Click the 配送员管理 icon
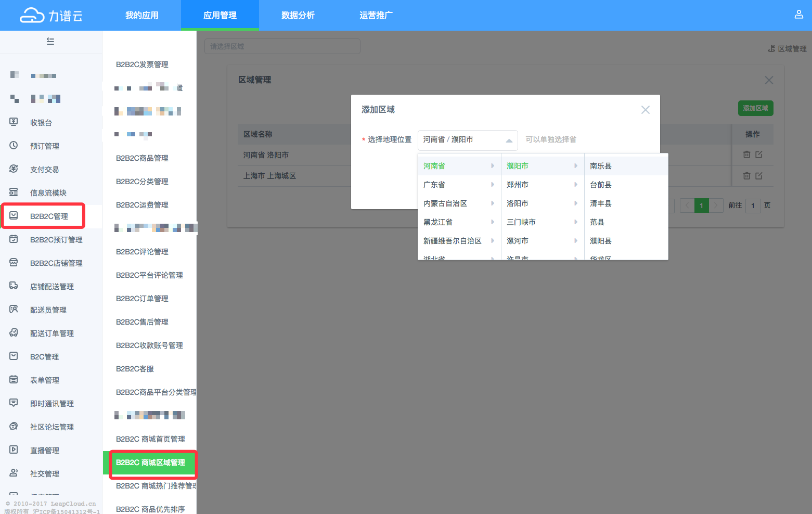This screenshot has width=812, height=514. coord(14,309)
